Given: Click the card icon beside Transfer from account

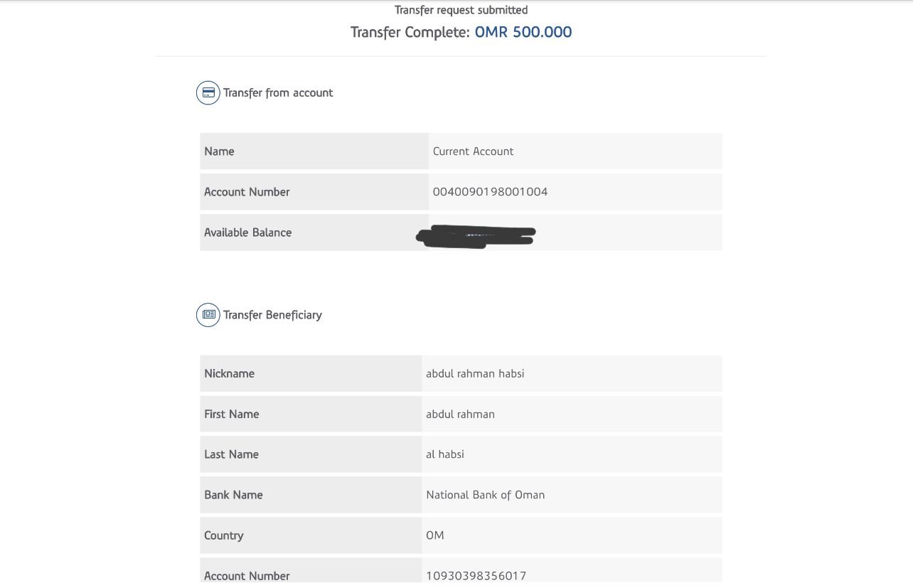Looking at the screenshot, I should click(208, 92).
